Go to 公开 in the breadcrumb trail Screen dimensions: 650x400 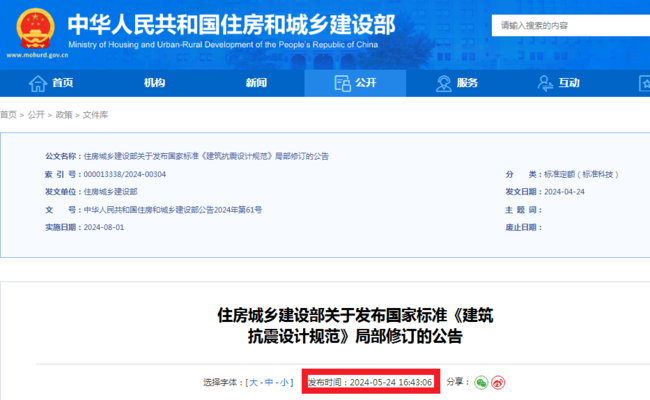click(36, 115)
